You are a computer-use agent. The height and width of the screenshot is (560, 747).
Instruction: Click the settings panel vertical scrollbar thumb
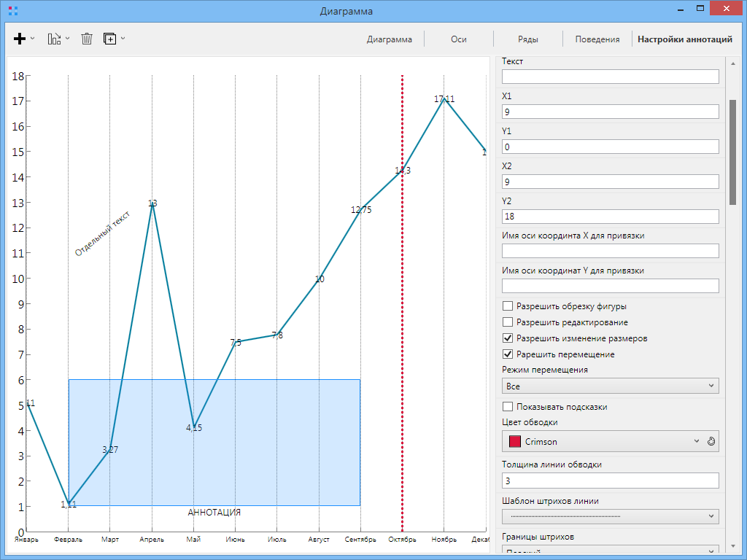732,152
